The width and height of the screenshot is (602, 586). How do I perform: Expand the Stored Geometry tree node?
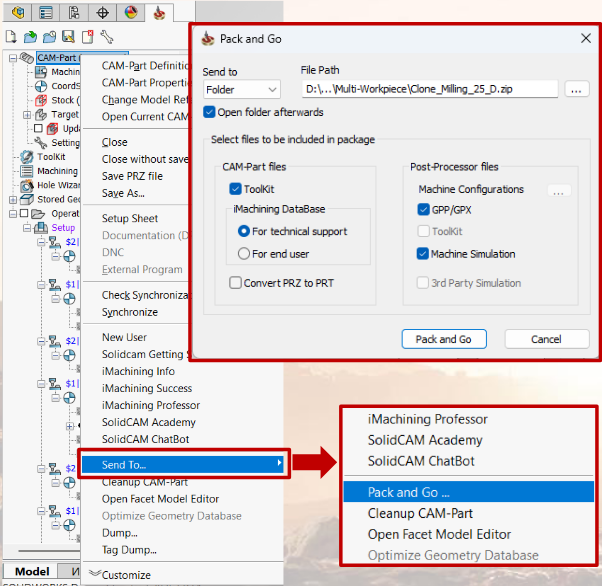click(x=13, y=200)
